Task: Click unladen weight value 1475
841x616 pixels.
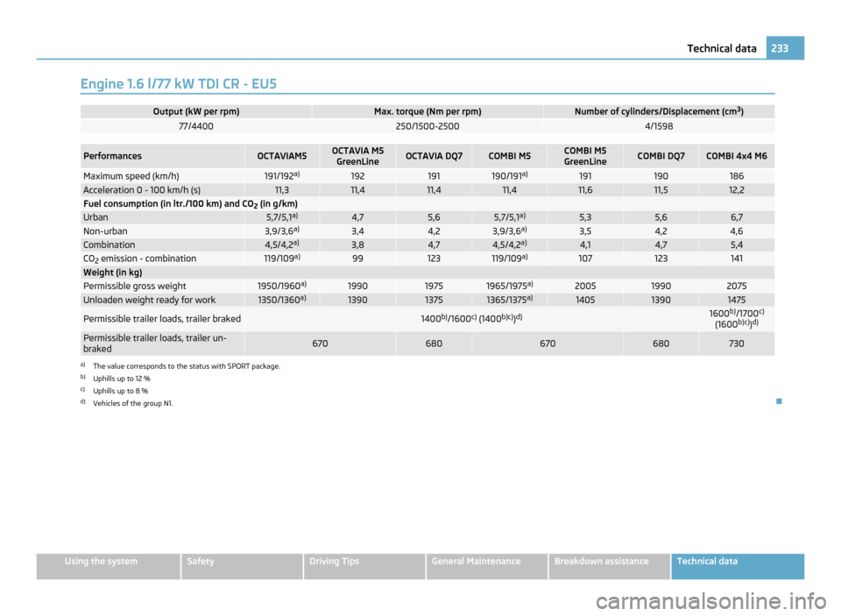Action: coord(737,300)
